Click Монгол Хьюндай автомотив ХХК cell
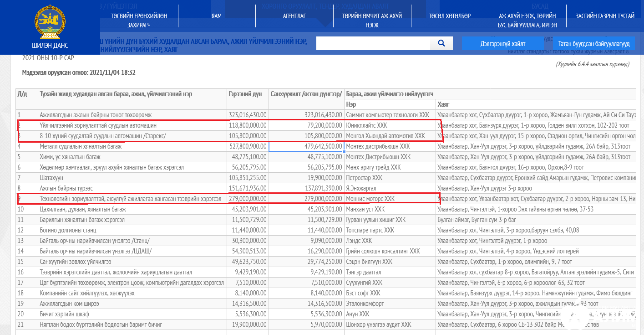Image resolution: width=644 pixels, height=335 pixels. (x=390, y=136)
